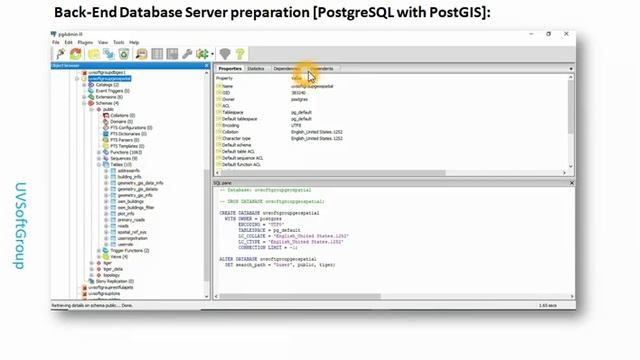The width and height of the screenshot is (640, 360).
Task: Click the yellow Help question mark icon
Action: [240, 54]
